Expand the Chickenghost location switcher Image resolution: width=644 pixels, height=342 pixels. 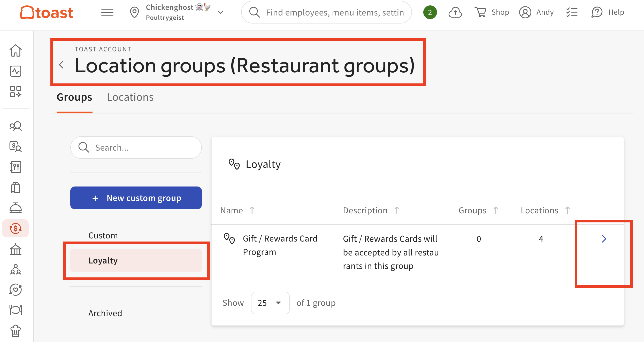[x=220, y=12]
